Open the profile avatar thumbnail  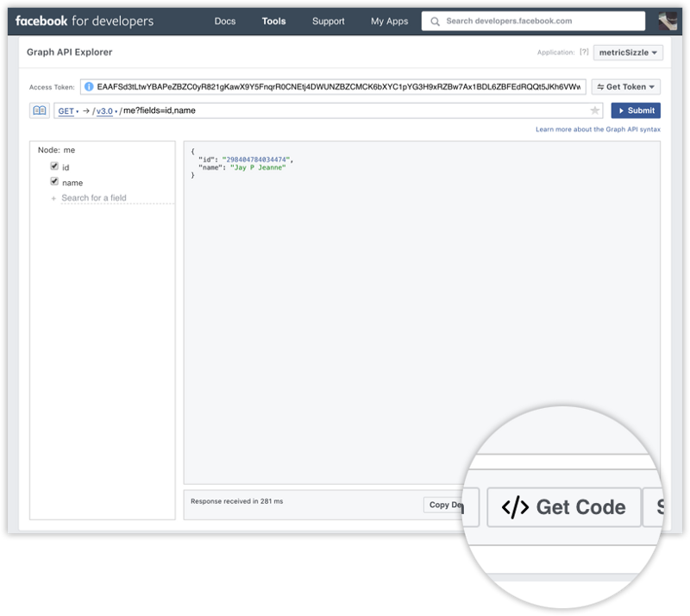(x=667, y=21)
